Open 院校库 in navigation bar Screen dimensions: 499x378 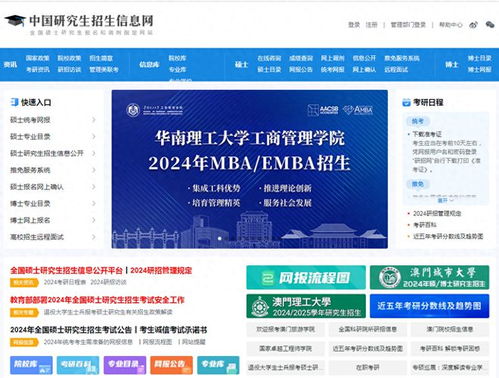coord(177,58)
